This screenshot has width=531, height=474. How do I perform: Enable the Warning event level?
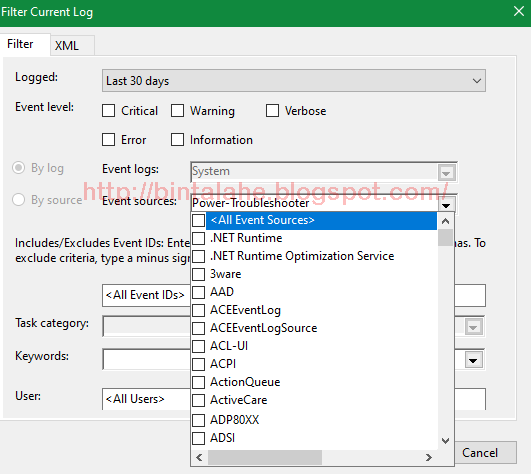click(177, 111)
